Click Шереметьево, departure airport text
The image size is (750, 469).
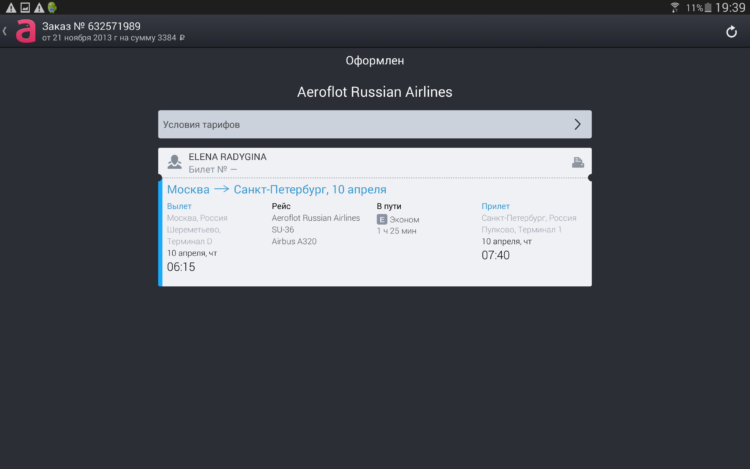pyautogui.click(x=194, y=229)
